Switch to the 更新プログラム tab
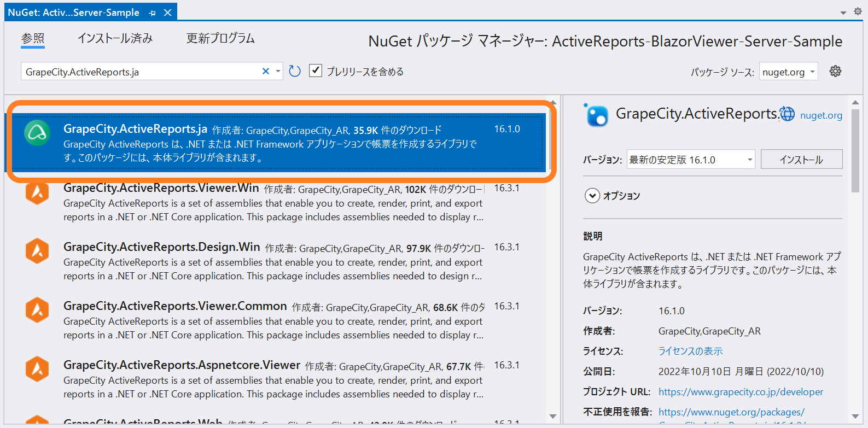868x428 pixels. (220, 38)
